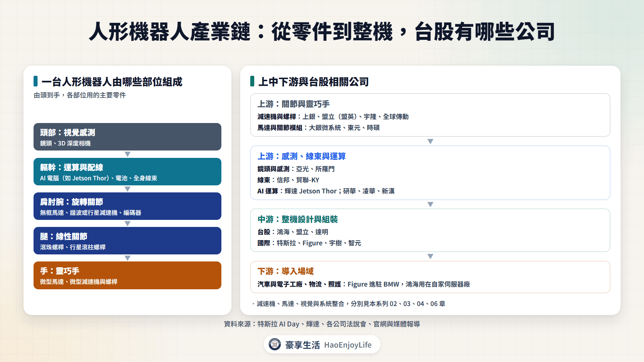Click the line 台股：鴻海、盟立、達明
This screenshot has height=362, width=644.
tap(293, 232)
